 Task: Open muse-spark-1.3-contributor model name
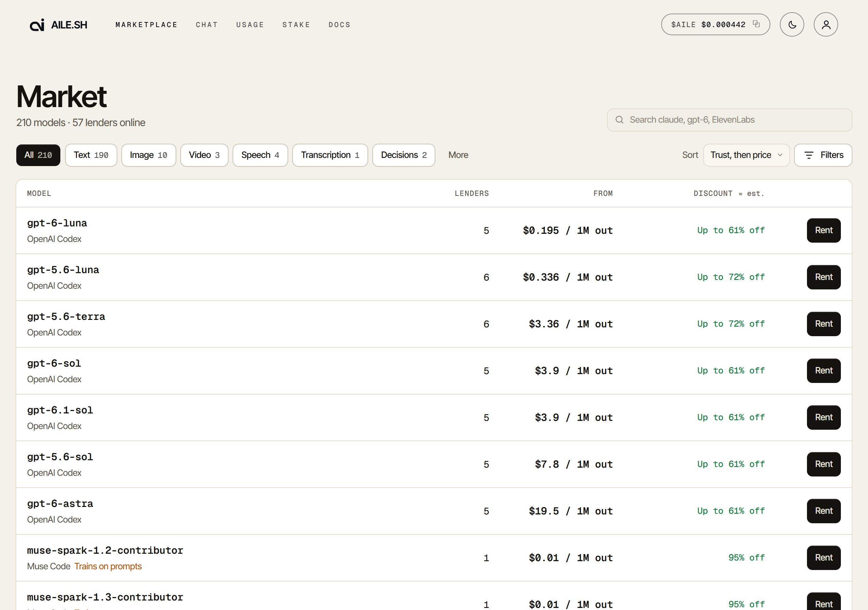(105, 597)
